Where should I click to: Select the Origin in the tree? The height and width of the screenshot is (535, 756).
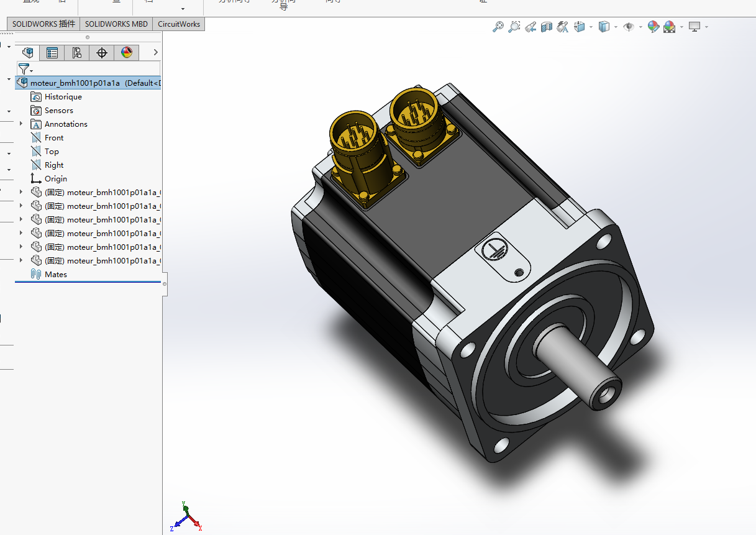pyautogui.click(x=49, y=179)
